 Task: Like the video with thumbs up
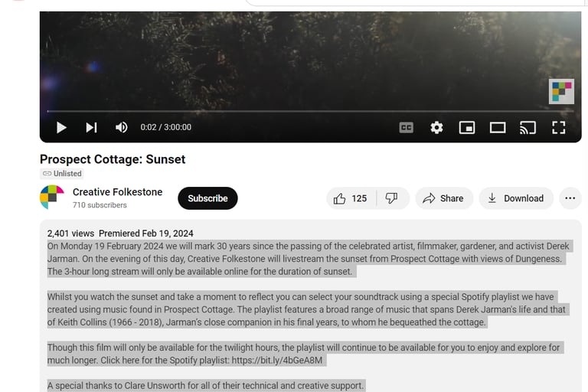350,198
